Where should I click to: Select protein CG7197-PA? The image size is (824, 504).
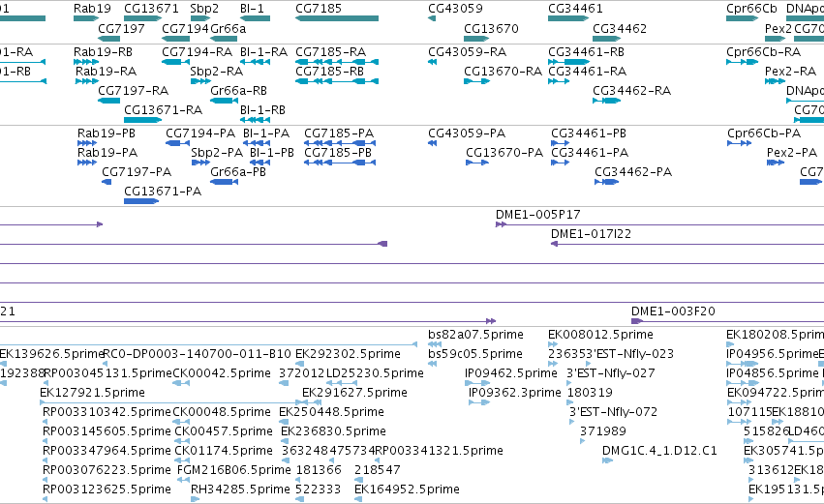click(107, 182)
